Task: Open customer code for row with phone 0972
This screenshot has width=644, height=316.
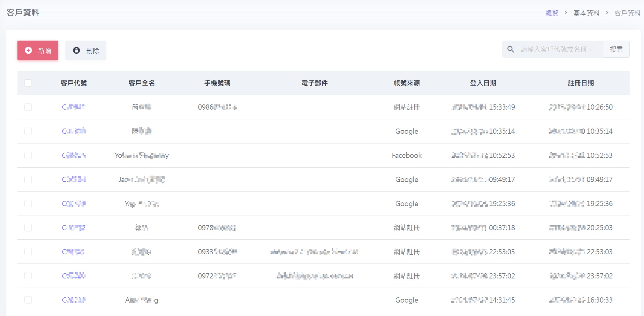Action: pyautogui.click(x=73, y=276)
